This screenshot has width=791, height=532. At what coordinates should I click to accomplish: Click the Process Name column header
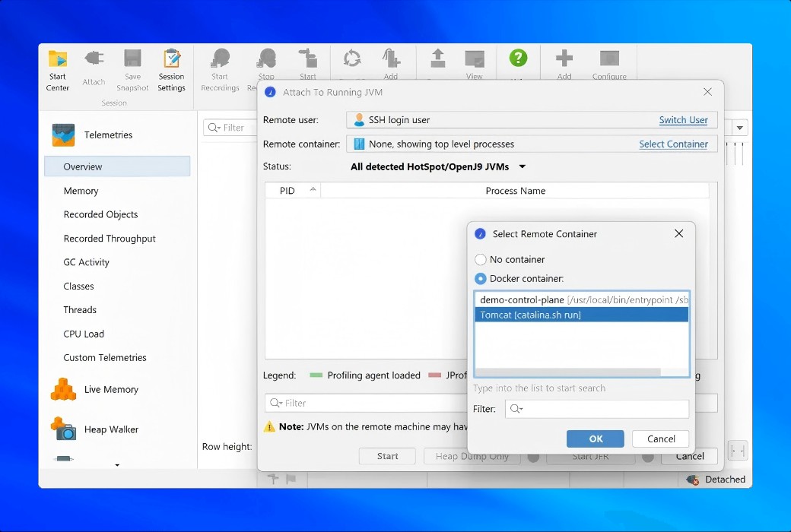click(515, 191)
